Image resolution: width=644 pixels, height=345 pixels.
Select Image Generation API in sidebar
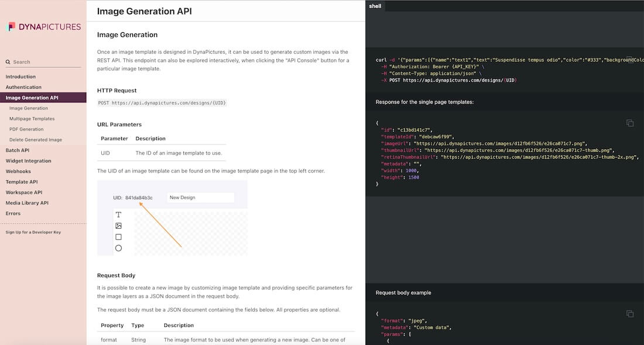[43, 98]
